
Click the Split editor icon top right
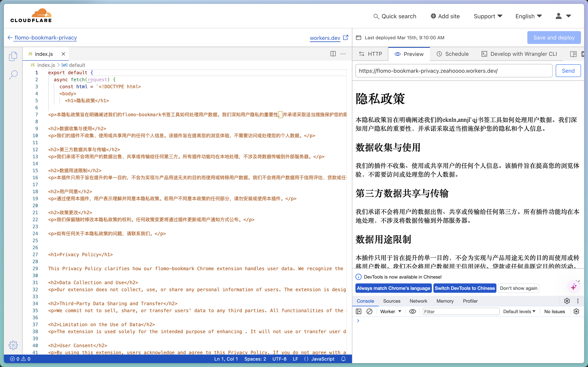click(x=333, y=54)
